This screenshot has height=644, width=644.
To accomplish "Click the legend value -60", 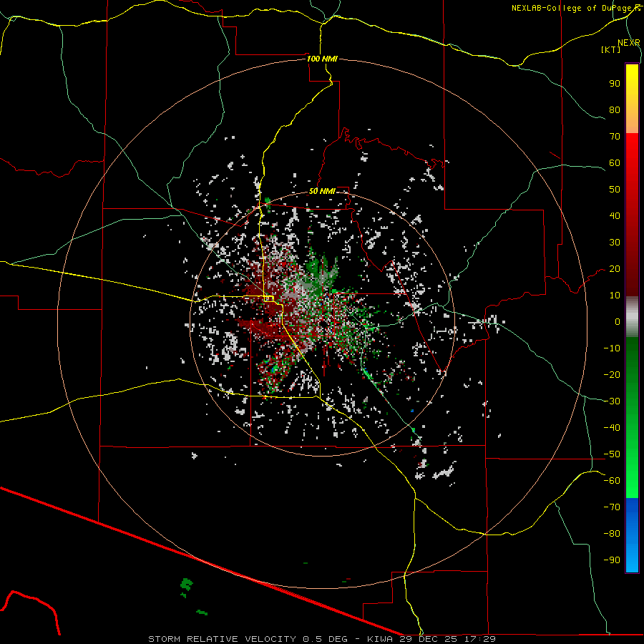I will pyautogui.click(x=612, y=481).
